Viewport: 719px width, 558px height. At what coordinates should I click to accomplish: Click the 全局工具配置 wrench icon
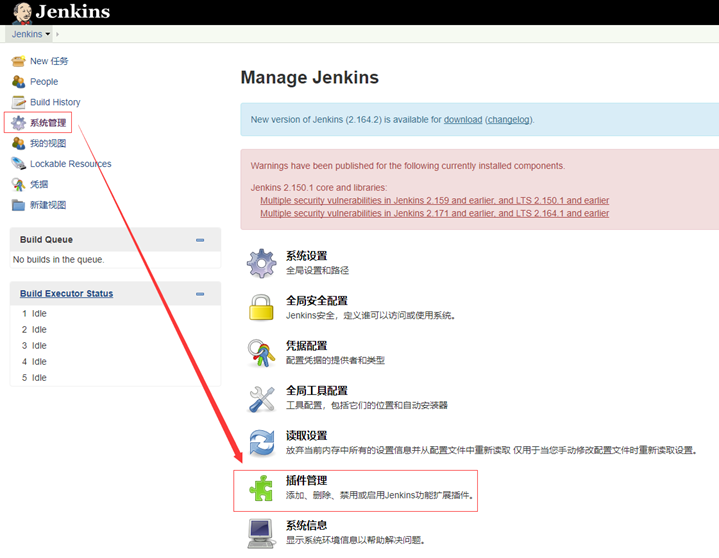[x=261, y=398]
